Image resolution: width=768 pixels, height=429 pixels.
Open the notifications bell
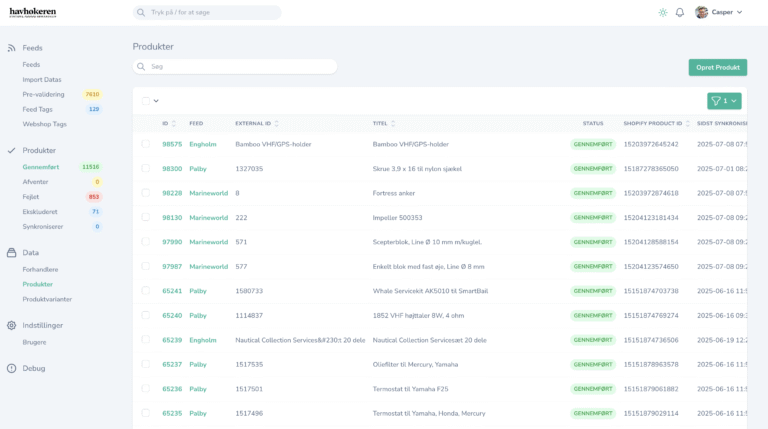(680, 13)
